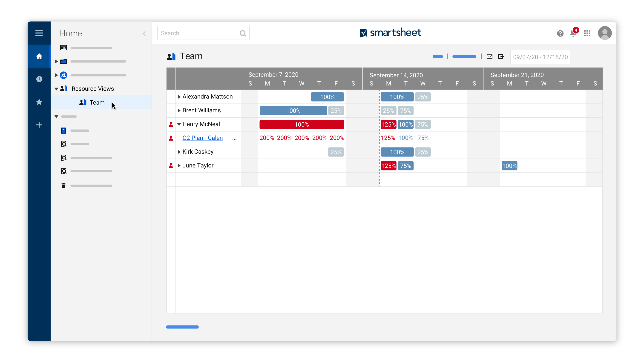
Task: Expand June Taylor row
Action: coord(179,166)
